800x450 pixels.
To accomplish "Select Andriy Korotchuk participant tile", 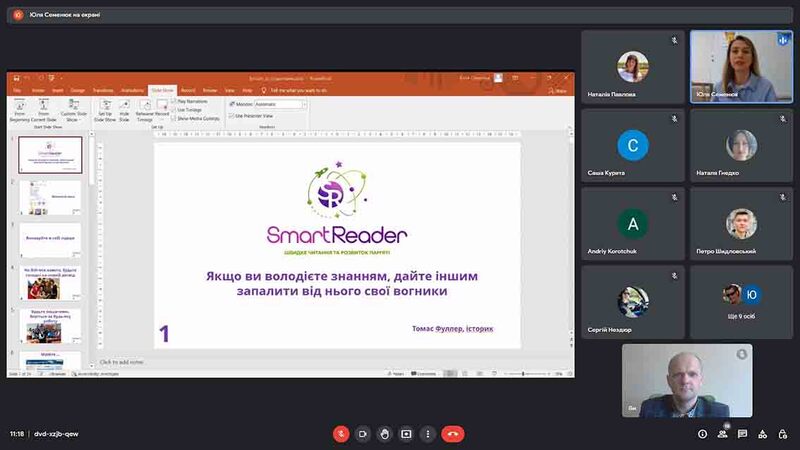I will tap(633, 224).
